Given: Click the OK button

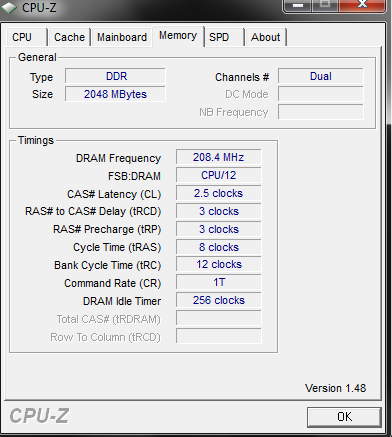Looking at the screenshot, I should 344,416.
